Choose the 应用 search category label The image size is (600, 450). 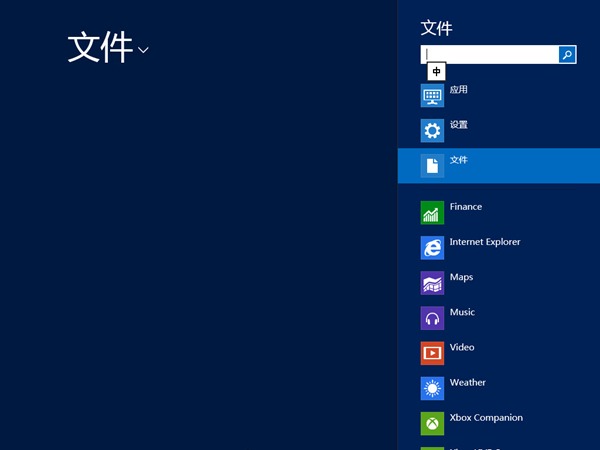click(458, 90)
